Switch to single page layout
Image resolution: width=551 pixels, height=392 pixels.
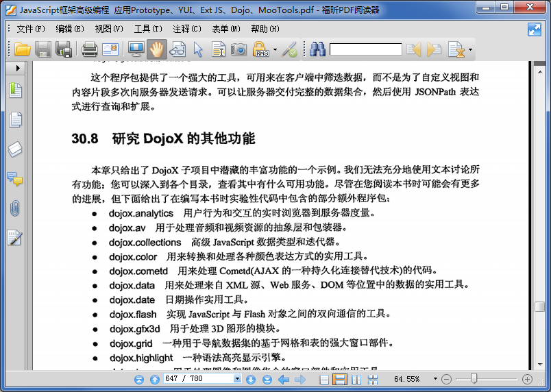324,380
